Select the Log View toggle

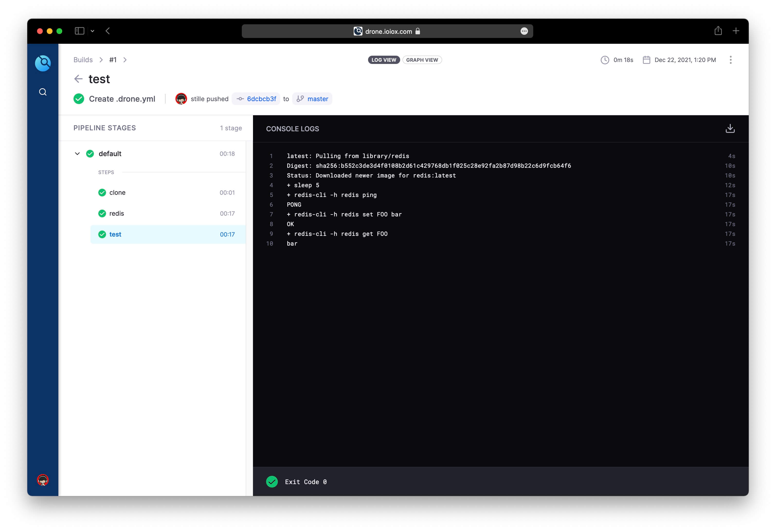click(x=384, y=60)
